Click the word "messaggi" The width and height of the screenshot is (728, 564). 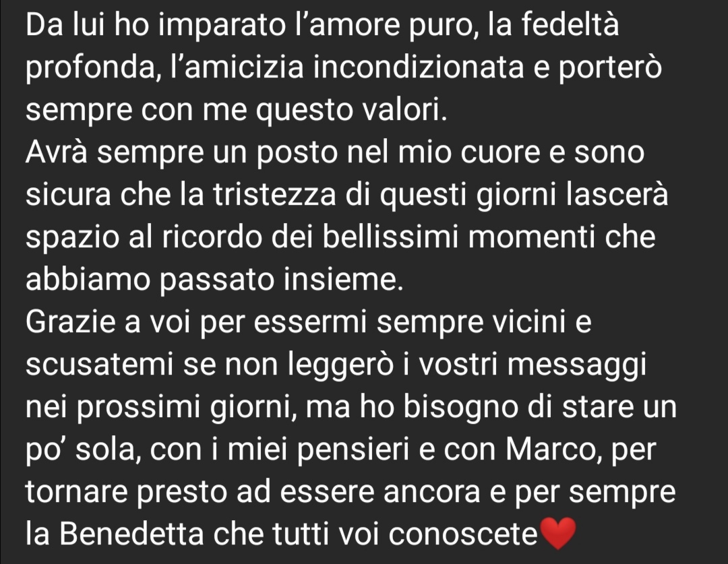point(576,365)
